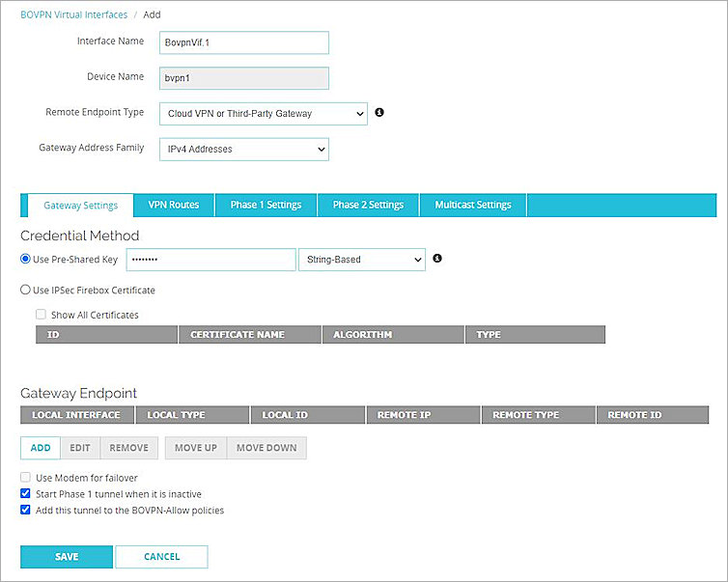
Task: Switch to VPN Routes tab
Action: [x=174, y=205]
